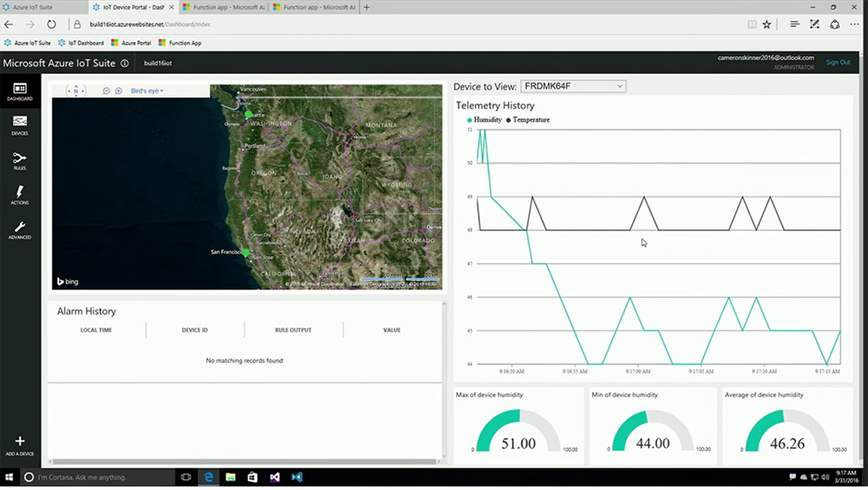Open Azure IoT Suite bookmark
This screenshot has height=490, width=868.
point(27,43)
